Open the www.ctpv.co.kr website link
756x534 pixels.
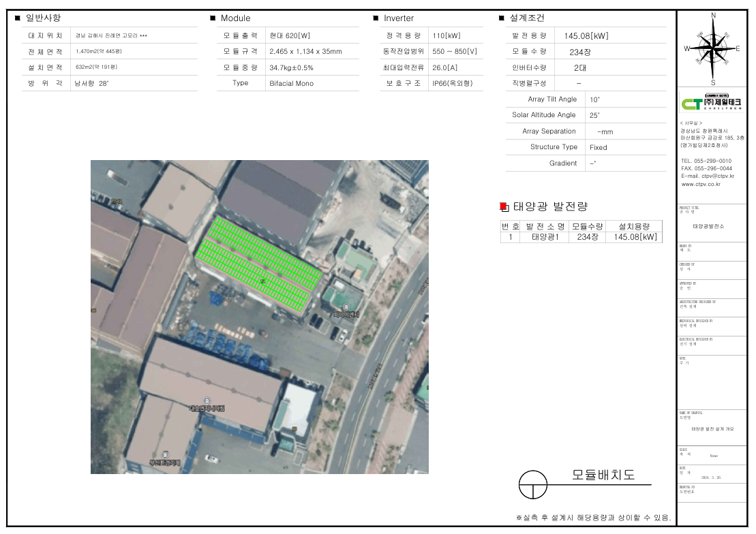(700, 184)
